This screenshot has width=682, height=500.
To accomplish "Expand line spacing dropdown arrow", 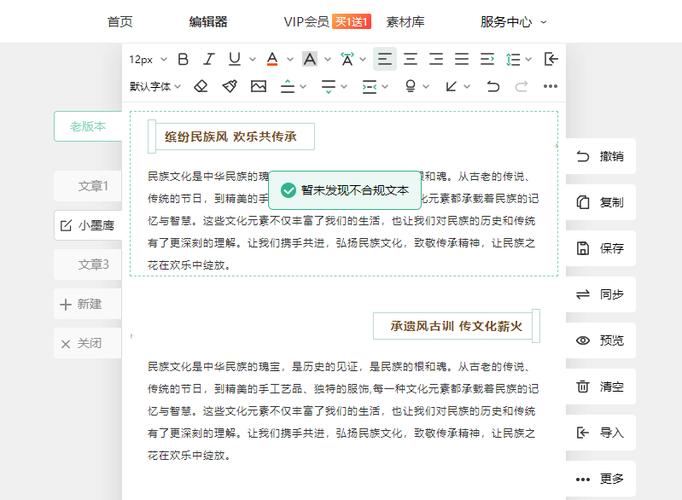I will (528, 60).
